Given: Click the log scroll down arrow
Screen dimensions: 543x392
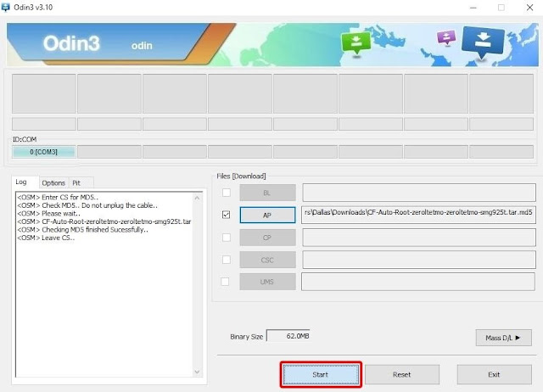Looking at the screenshot, I should pyautogui.click(x=197, y=372).
